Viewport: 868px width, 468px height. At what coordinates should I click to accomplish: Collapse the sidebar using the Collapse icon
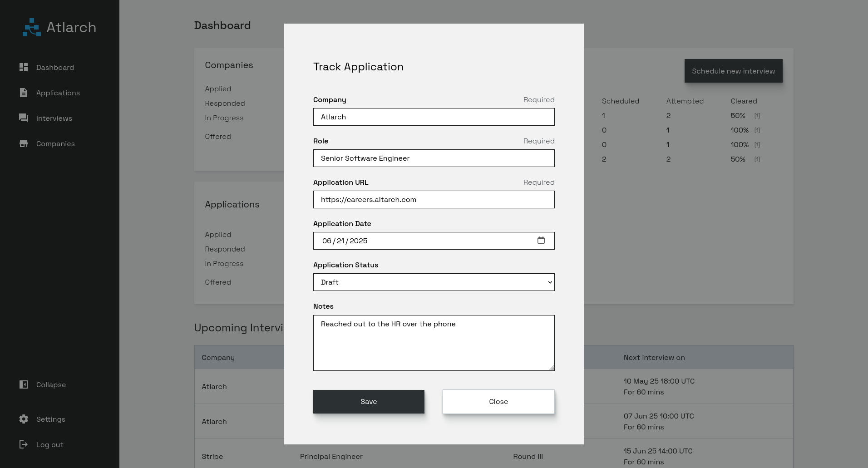(x=24, y=384)
